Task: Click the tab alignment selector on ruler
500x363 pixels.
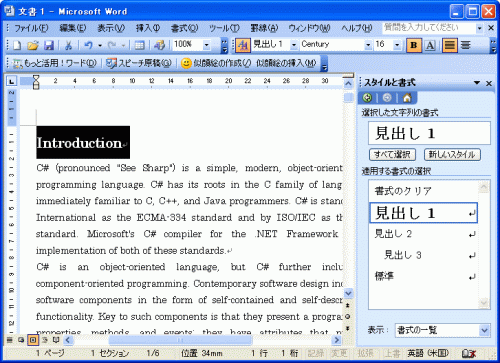Action: (12, 81)
